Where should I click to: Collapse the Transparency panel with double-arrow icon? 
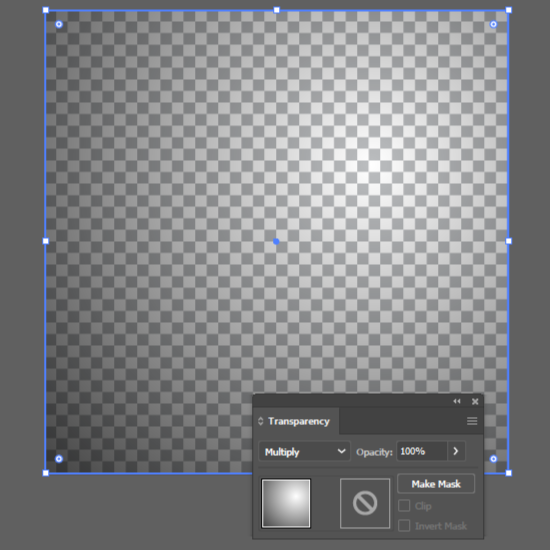coord(457,401)
